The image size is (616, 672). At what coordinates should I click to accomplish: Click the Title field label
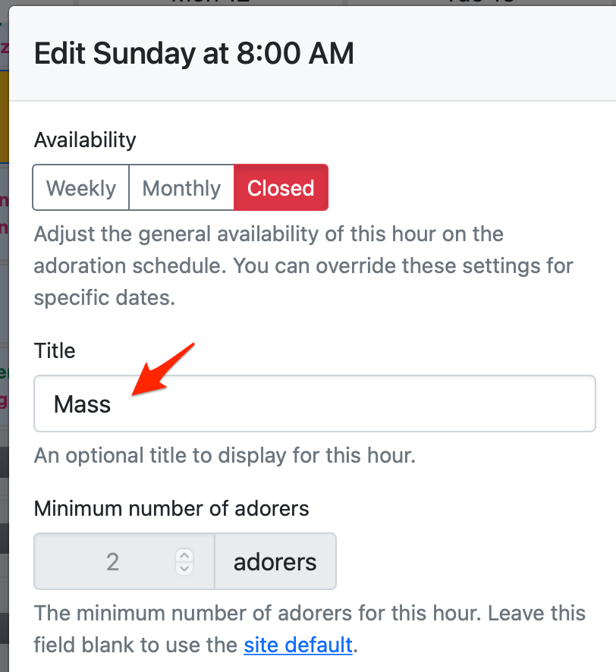pos(55,350)
